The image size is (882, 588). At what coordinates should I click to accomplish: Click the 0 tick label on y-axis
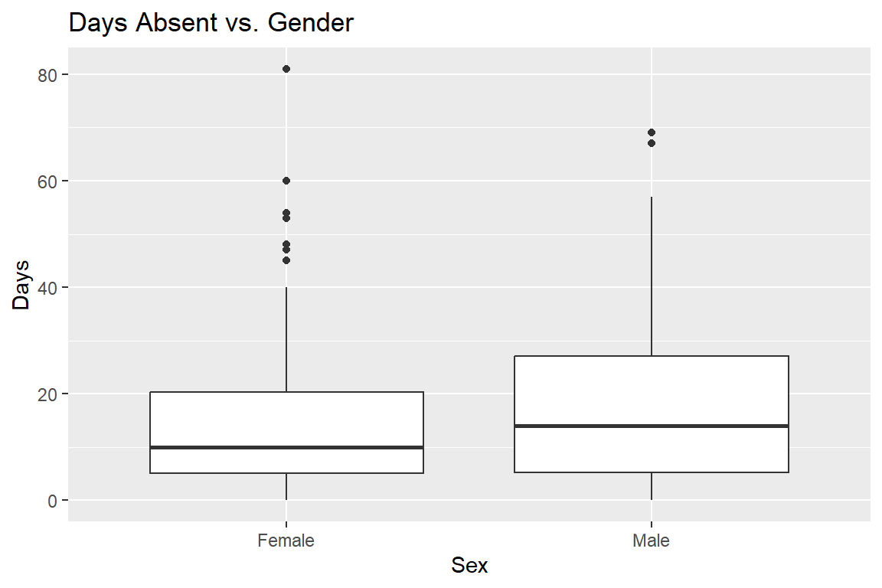point(53,501)
